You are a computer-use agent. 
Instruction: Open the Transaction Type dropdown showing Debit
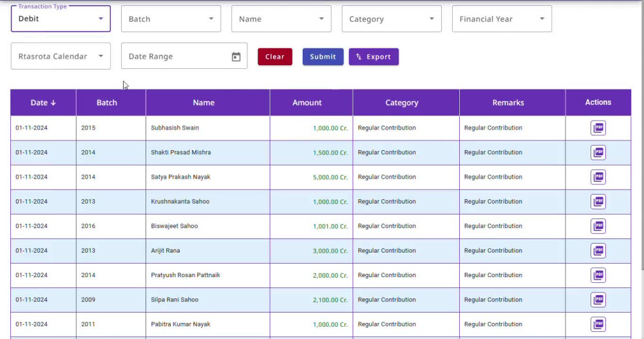(x=61, y=19)
